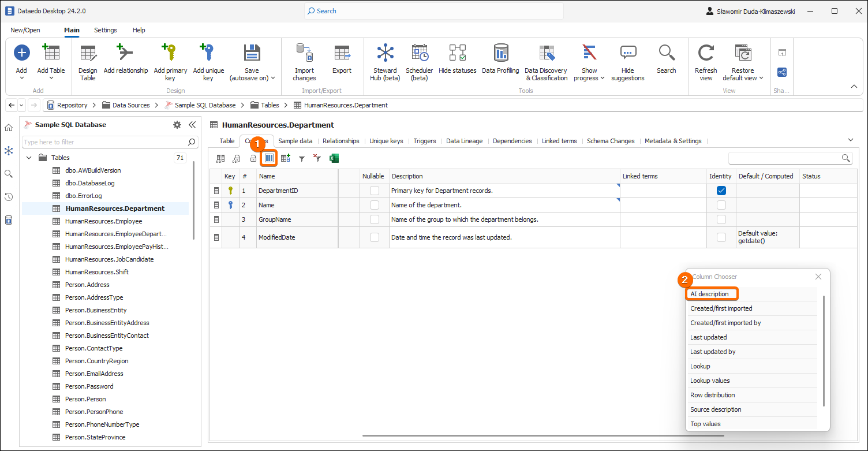Select HumanResources.Employee in the tree
The image size is (868, 451).
pos(104,221)
